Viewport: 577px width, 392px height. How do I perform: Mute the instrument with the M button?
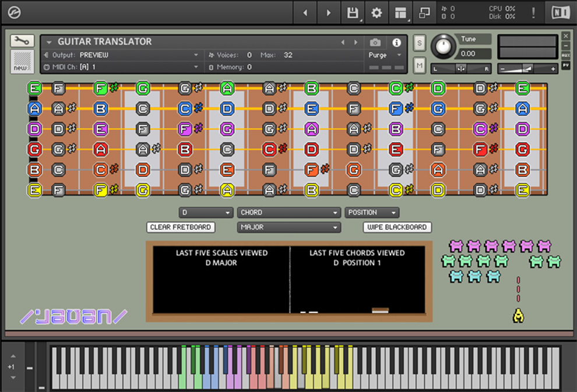click(419, 65)
